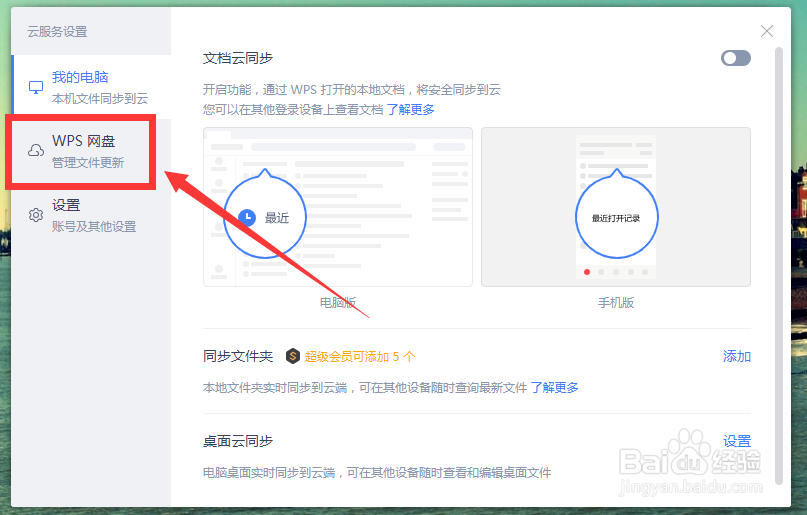Click 设置 link for 桌面云同步

click(736, 441)
